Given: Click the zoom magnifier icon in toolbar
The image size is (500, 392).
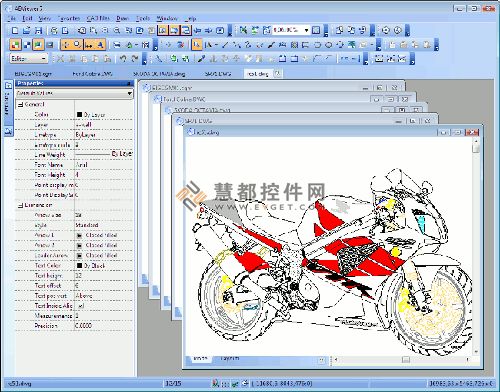Looking at the screenshot, I should pyautogui.click(x=117, y=31).
